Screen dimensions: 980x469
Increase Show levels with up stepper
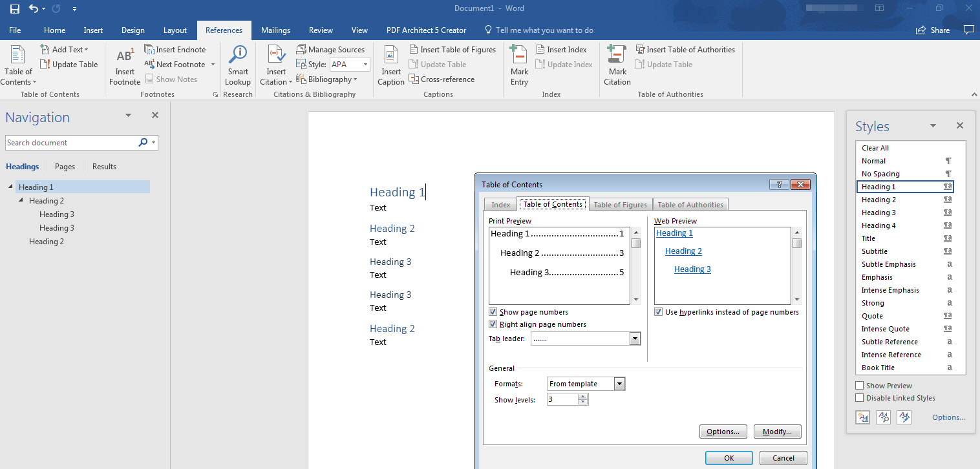[x=583, y=397]
